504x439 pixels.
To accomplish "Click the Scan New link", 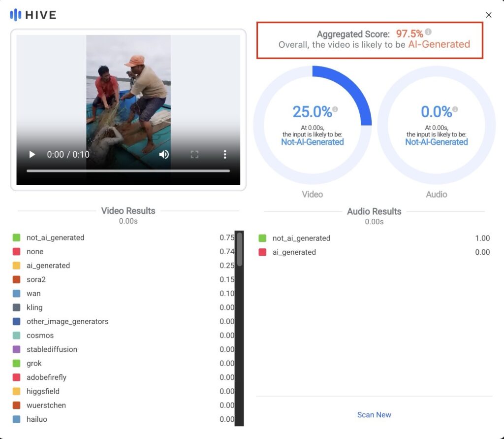I will 374,415.
